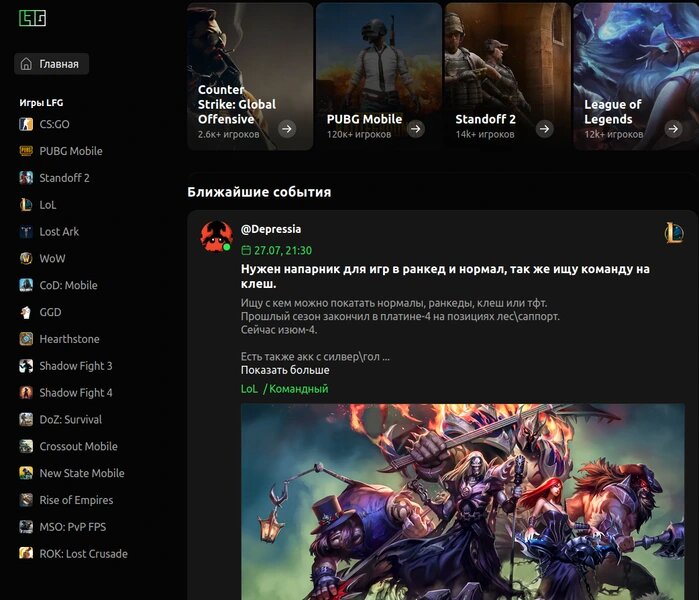Click the League of Legends post image
The image size is (699, 600).
coord(463,502)
